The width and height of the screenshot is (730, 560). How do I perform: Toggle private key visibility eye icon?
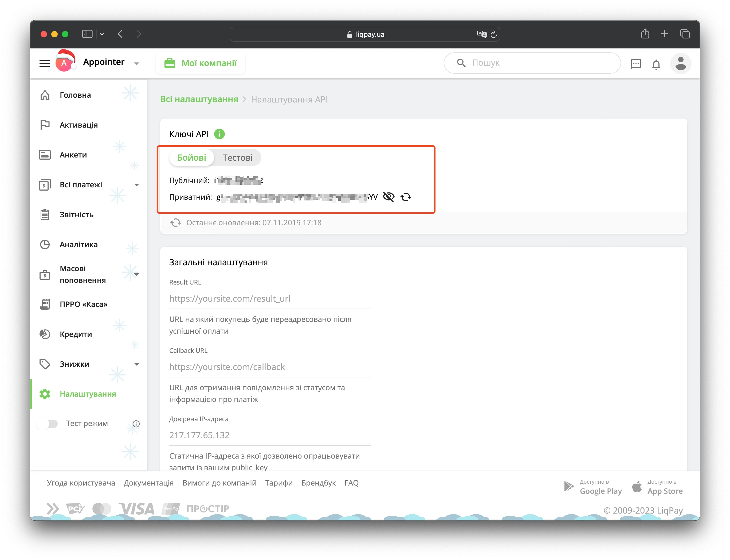coord(388,197)
